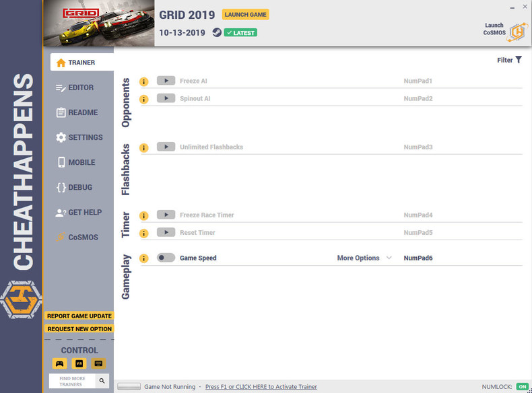The width and height of the screenshot is (532, 393).
Task: Click the activate trainer link
Action: click(261, 387)
